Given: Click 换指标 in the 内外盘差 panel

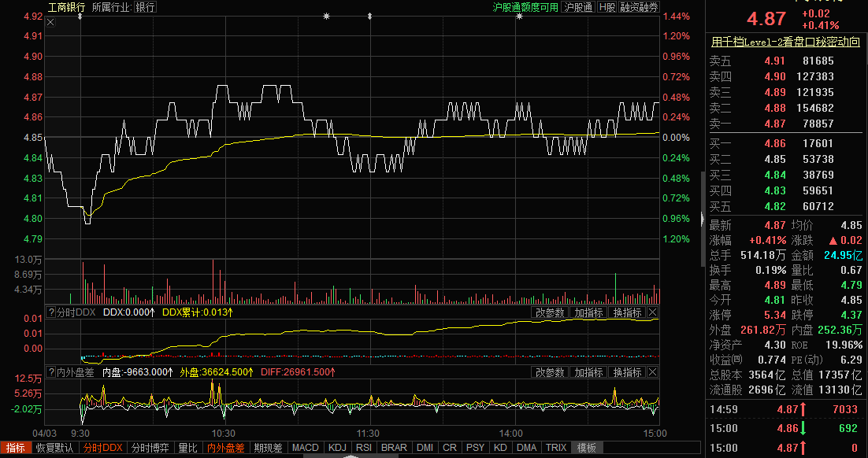Looking at the screenshot, I should 627,372.
